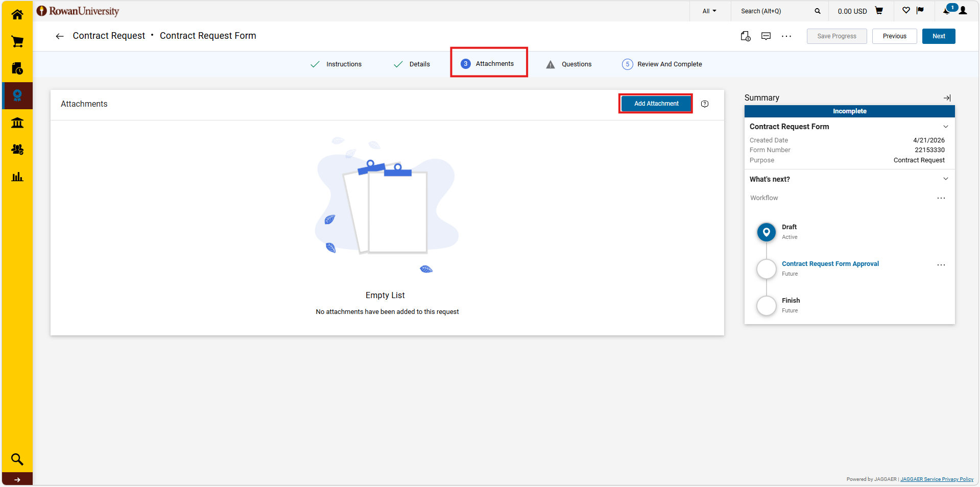Open the Contracts ribbon icon in sidebar
This screenshot has height=487, width=980.
[x=17, y=95]
